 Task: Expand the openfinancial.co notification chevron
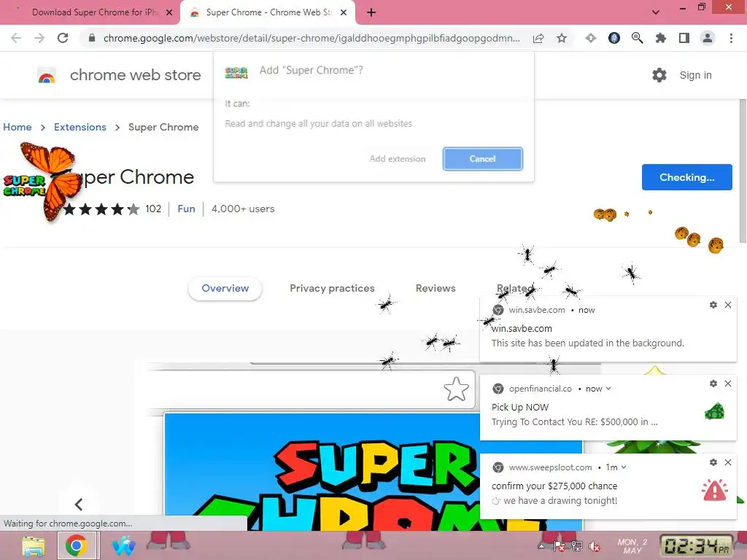608,389
